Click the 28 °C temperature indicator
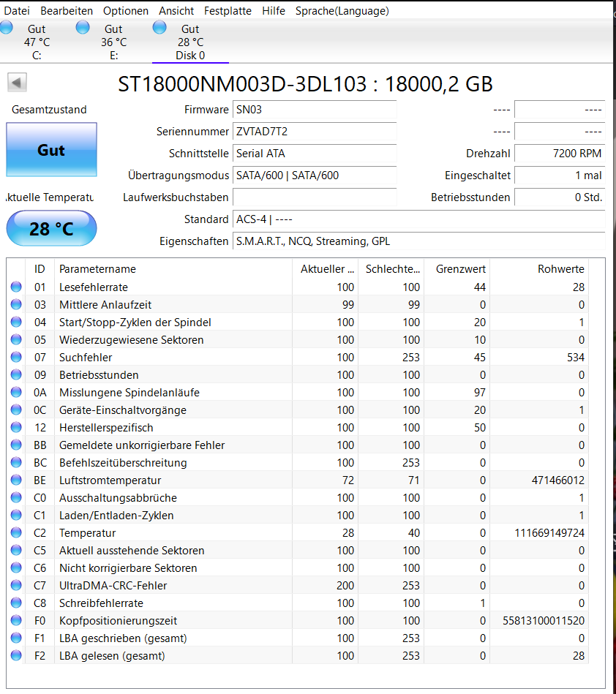 coord(51,228)
